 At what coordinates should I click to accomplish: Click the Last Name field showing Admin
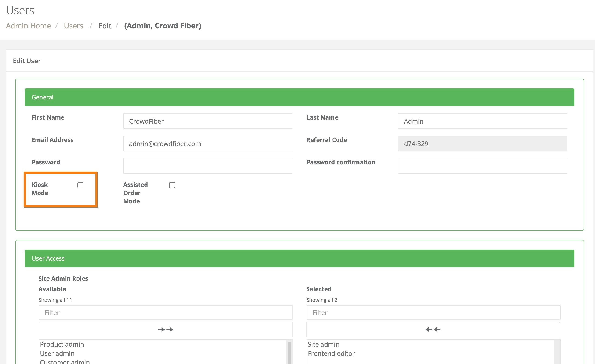[482, 121]
